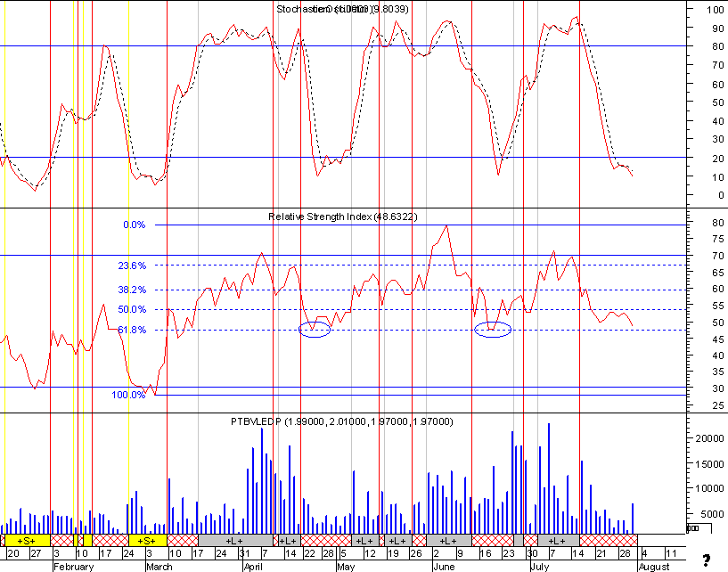This screenshot has height=572, width=728.
Task: Click the question mark help icon
Action: tap(707, 560)
